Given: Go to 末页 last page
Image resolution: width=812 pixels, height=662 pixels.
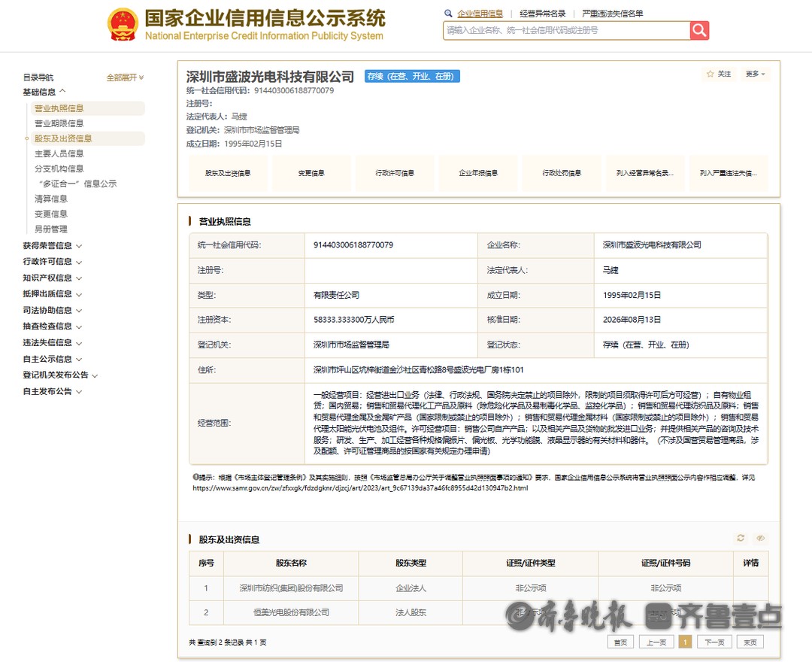Looking at the screenshot, I should coord(750,642).
